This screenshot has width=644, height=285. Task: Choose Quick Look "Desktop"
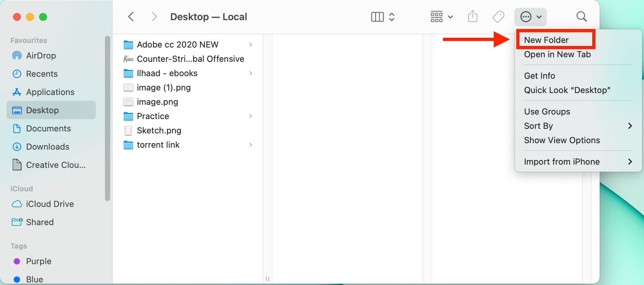[567, 90]
